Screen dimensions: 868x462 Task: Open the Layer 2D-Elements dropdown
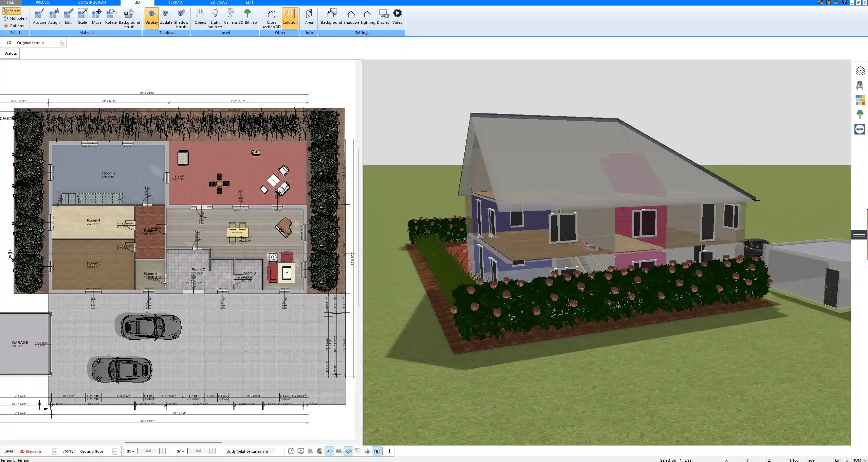[54, 451]
